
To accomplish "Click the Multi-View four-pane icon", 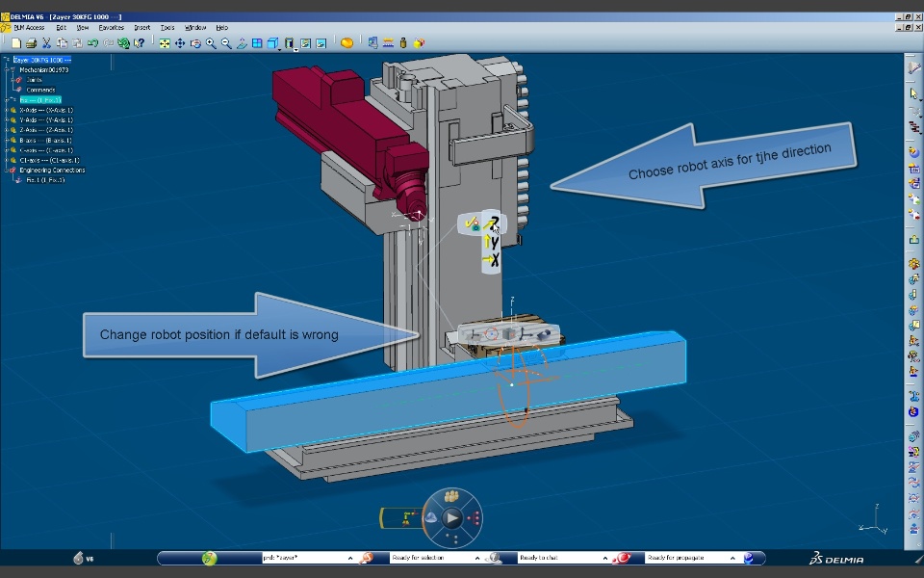I will (257, 43).
